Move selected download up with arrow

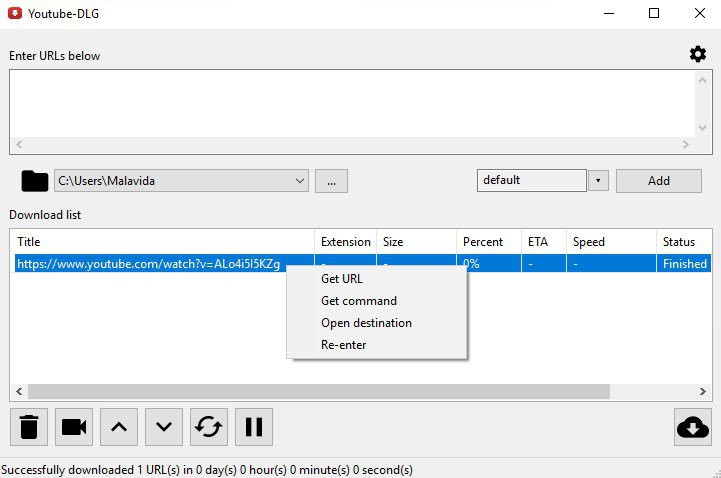tap(119, 427)
